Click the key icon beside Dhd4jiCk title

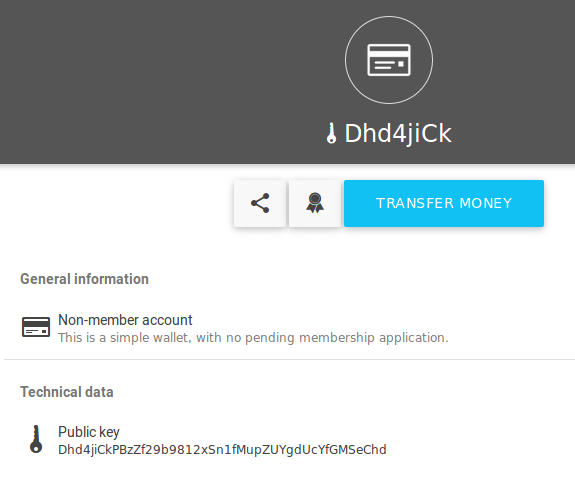pyautogui.click(x=332, y=133)
